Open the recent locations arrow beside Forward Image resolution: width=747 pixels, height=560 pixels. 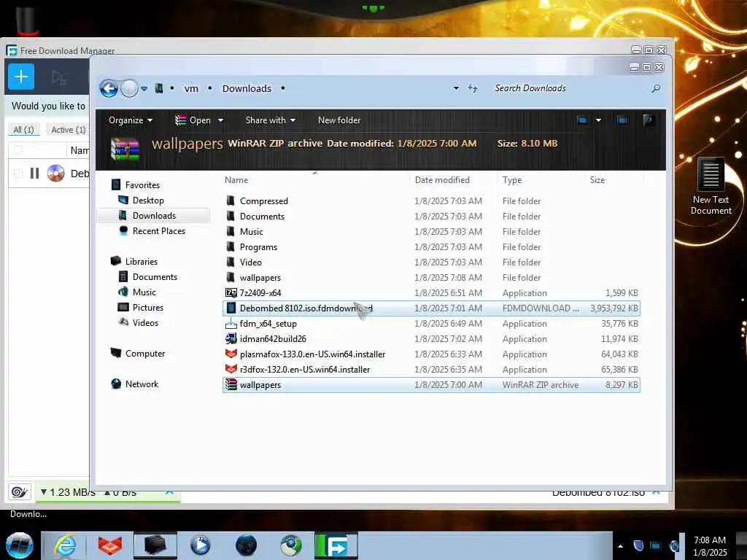144,88
